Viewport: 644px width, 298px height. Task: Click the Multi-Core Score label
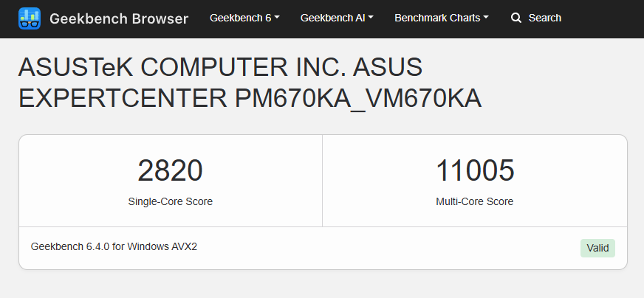pos(474,201)
